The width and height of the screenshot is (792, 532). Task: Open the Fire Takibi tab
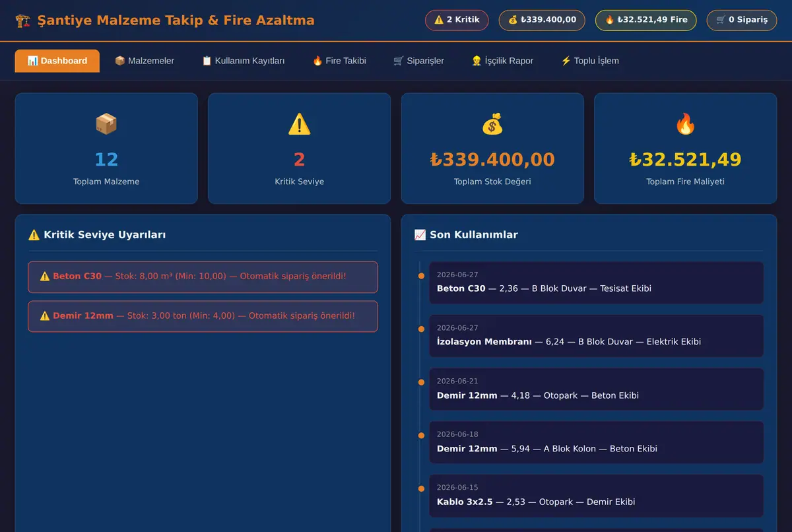[339, 61]
